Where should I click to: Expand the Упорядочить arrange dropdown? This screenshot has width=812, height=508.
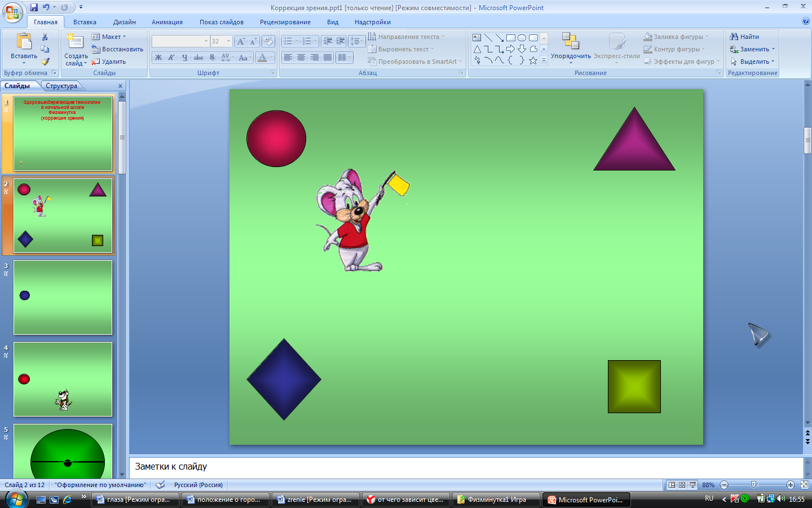click(571, 62)
